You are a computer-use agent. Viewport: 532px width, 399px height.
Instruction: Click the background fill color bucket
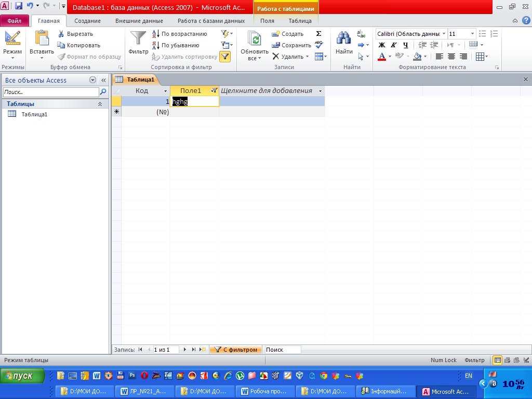click(417, 56)
